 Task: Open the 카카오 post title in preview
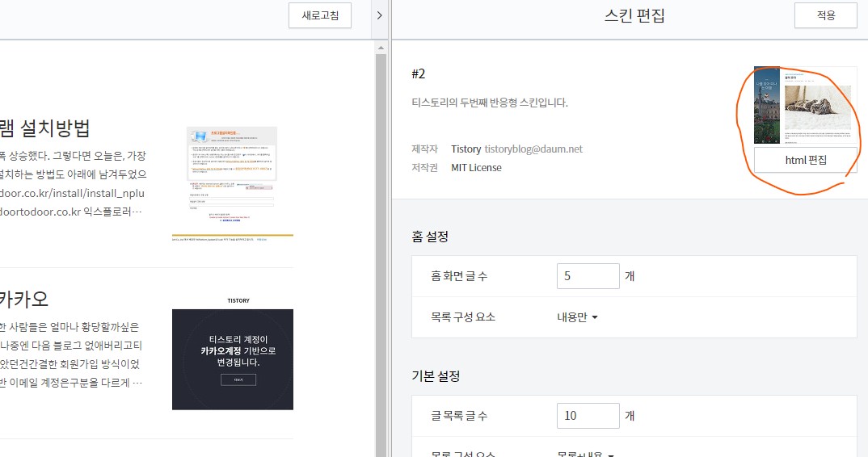(23, 300)
